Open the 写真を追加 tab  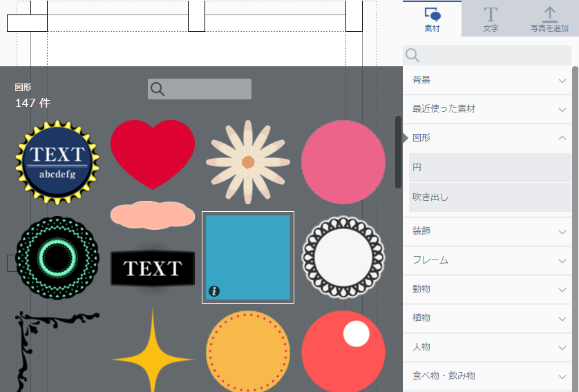pyautogui.click(x=549, y=19)
